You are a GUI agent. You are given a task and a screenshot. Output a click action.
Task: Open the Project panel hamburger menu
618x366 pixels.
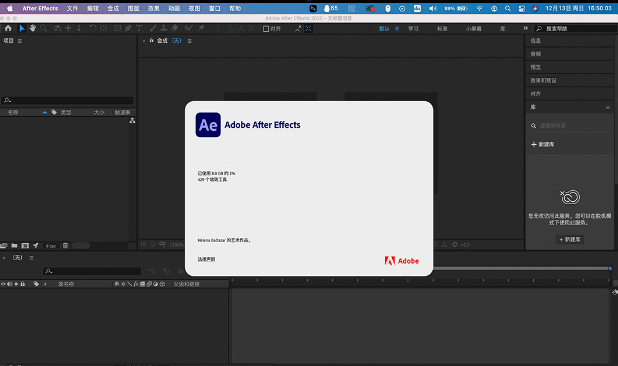point(20,41)
